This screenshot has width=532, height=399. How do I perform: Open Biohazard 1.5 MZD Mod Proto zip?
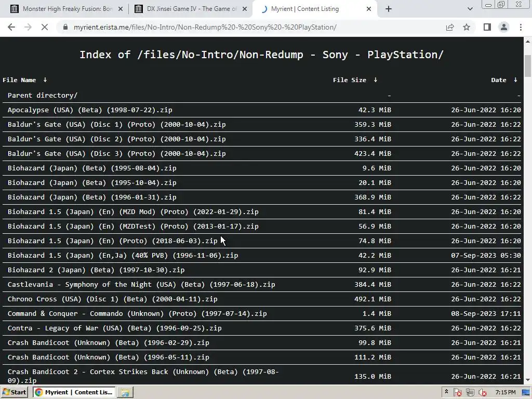click(x=133, y=212)
